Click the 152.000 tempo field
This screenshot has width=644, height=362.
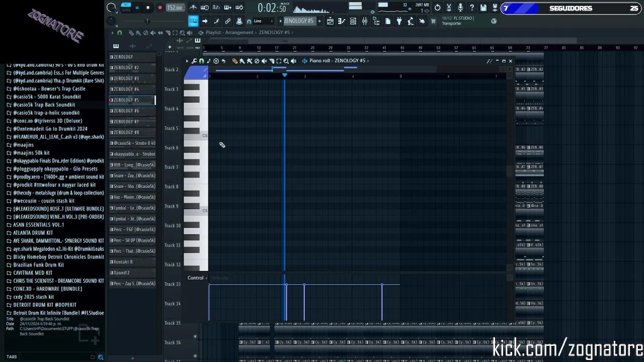175,8
